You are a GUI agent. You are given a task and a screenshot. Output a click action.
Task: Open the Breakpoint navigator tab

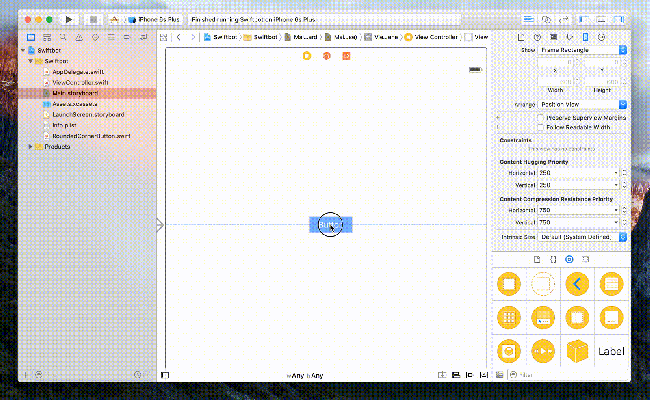pos(127,37)
